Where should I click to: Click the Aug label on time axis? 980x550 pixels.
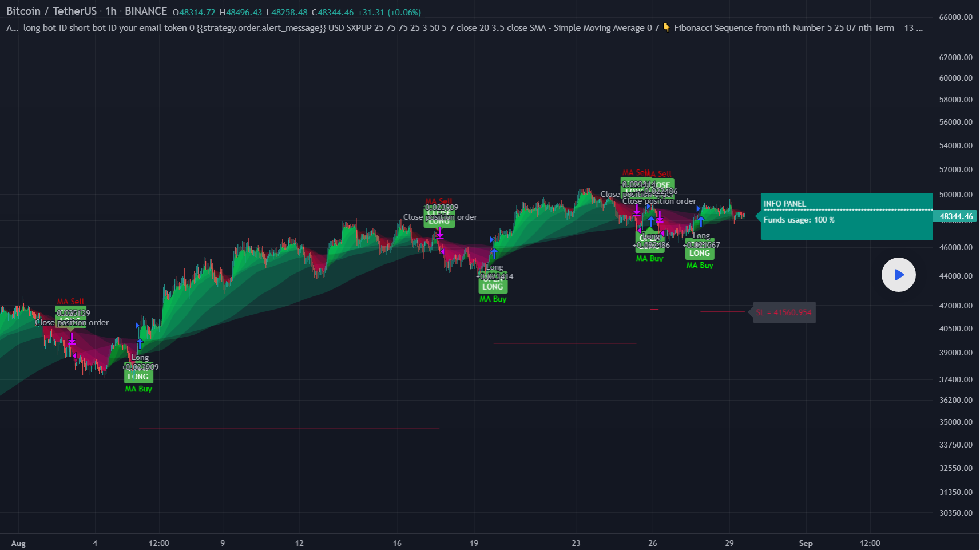point(18,543)
